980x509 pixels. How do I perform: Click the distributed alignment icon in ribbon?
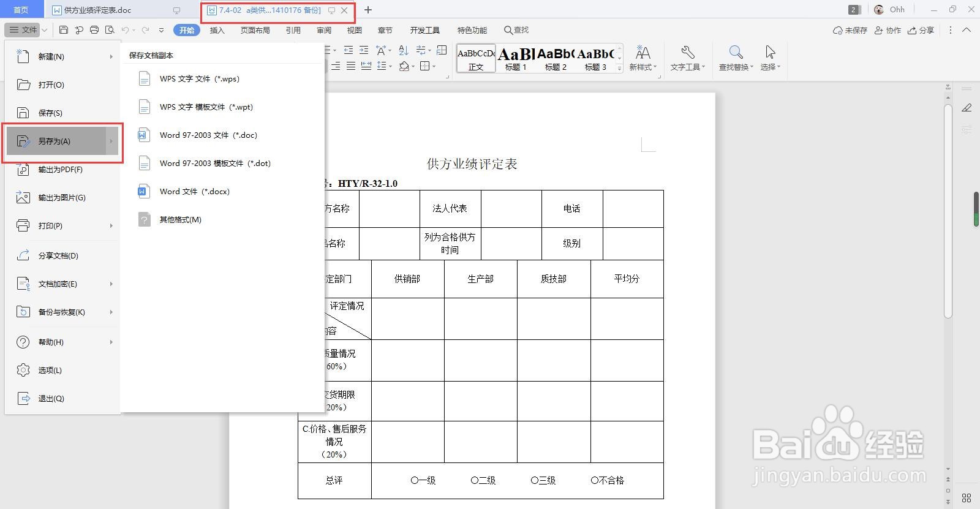point(366,66)
